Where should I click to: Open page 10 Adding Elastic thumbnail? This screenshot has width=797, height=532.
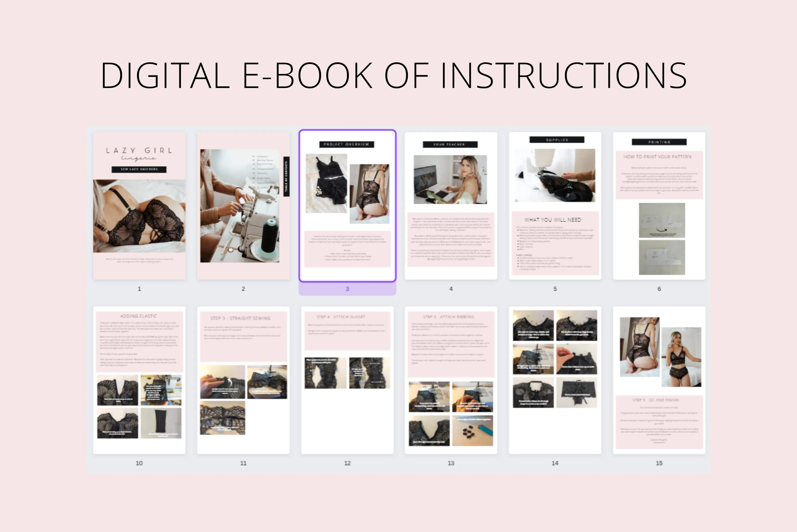point(139,380)
